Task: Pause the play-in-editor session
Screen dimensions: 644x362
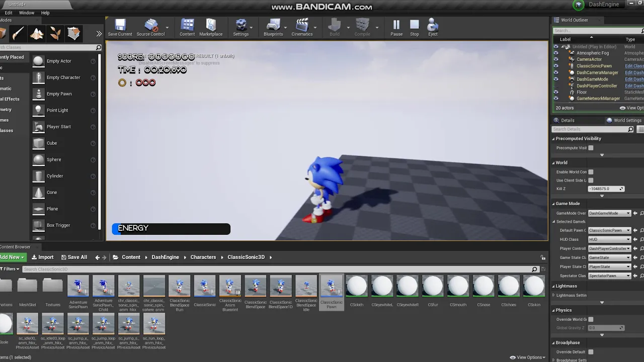Action: (x=396, y=28)
